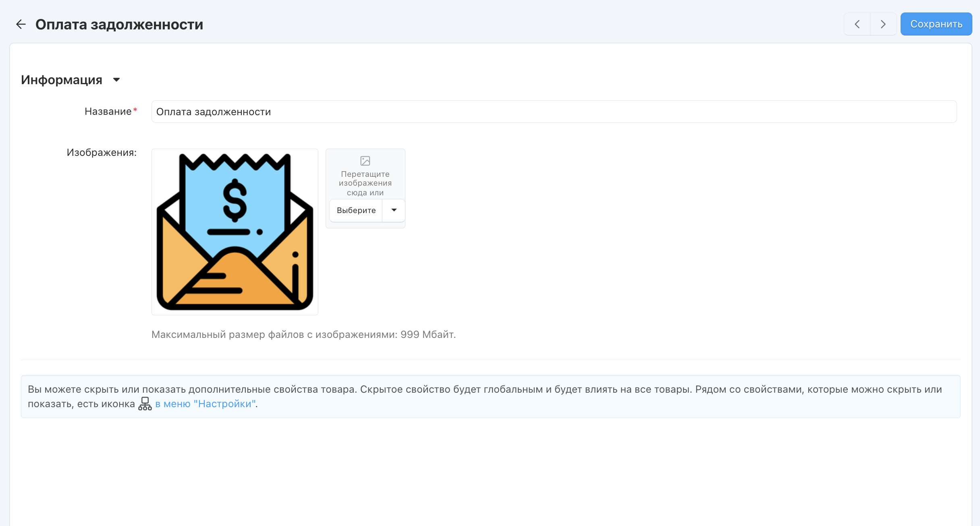Click the Перетащите изображения сюда drop area text

[x=365, y=183]
